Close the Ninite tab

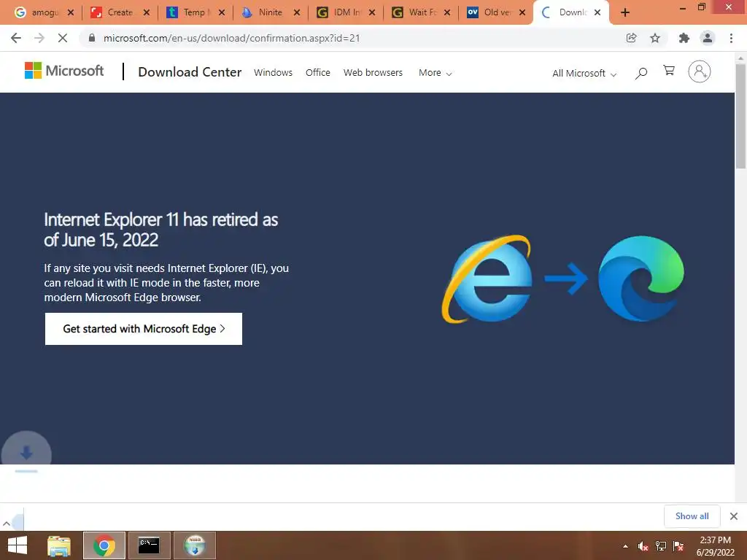pyautogui.click(x=297, y=12)
